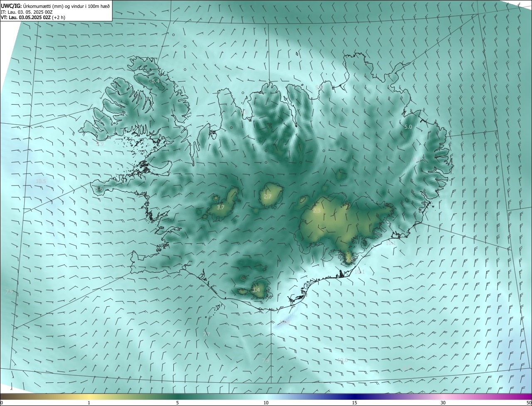Click the 2.7 value label on Hofsjökull glacier
Image resolution: width=532 pixels, height=406 pixels.
[268, 196]
